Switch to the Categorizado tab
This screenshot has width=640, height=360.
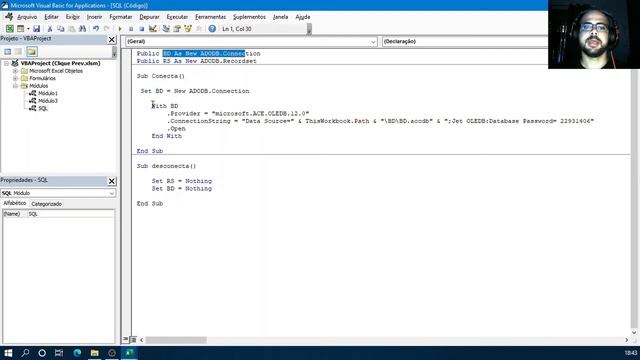[47, 204]
